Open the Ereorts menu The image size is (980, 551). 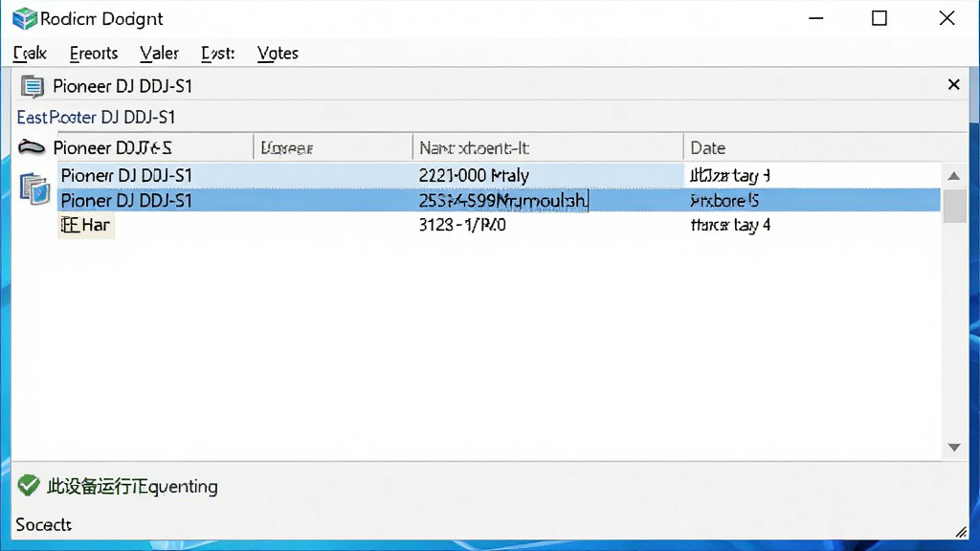94,54
